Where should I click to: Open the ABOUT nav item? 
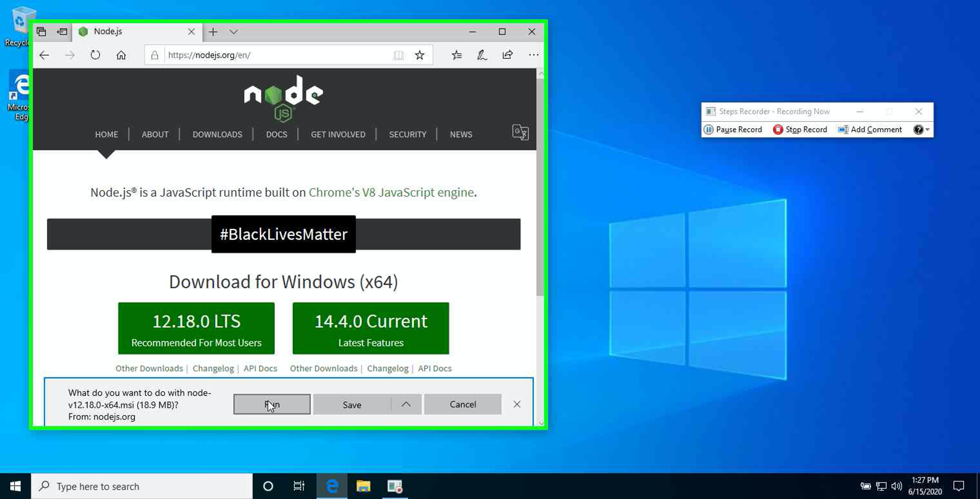point(155,135)
